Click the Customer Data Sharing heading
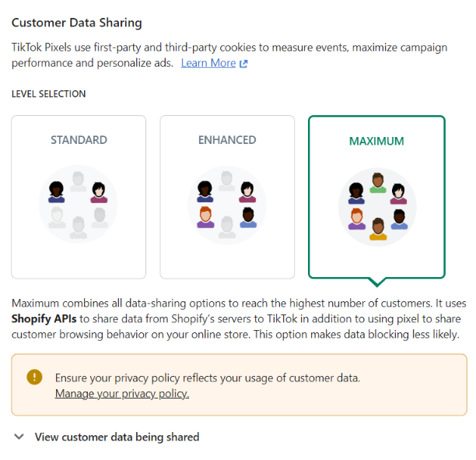 77,23
